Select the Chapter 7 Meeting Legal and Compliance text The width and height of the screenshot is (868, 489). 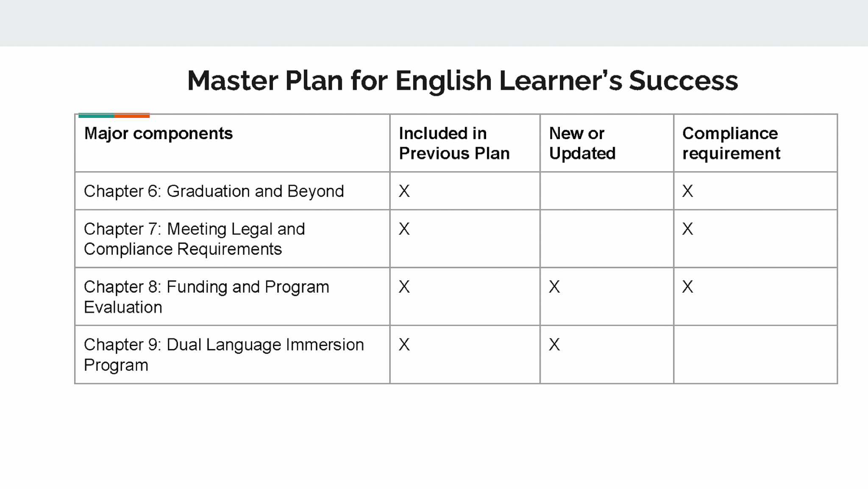[194, 239]
